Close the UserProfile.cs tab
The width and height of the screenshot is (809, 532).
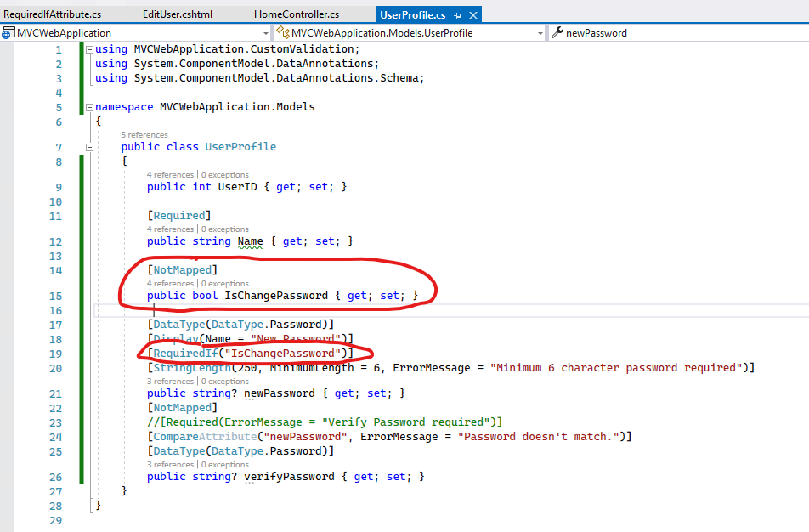473,14
